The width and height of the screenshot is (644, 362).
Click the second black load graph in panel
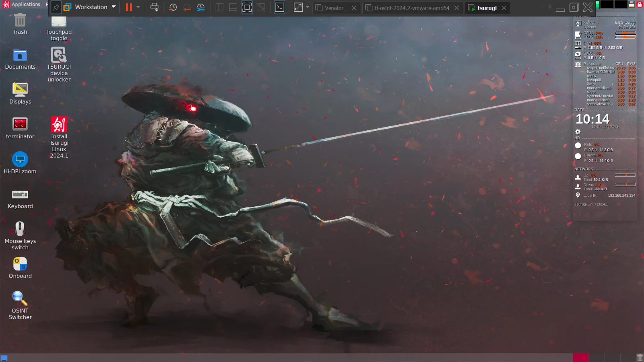point(621,4)
